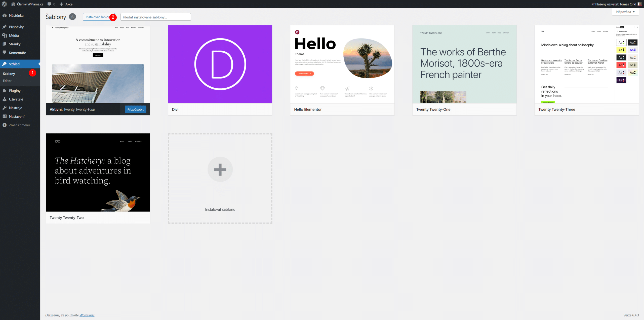
Task: Select the Editor submenu item
Action: [x=7, y=81]
